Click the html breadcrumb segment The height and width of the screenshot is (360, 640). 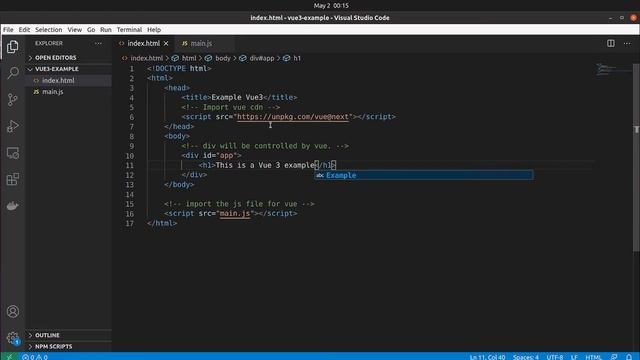tap(189, 58)
